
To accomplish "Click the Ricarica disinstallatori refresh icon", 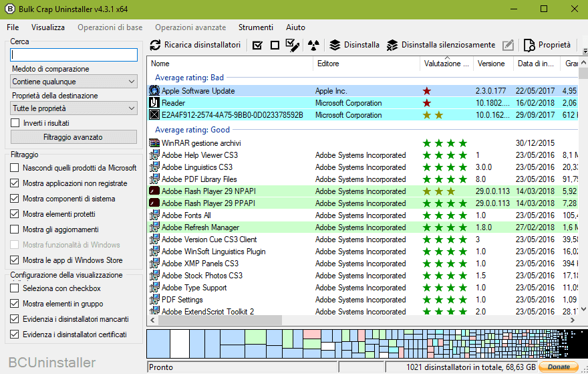I will coord(156,45).
